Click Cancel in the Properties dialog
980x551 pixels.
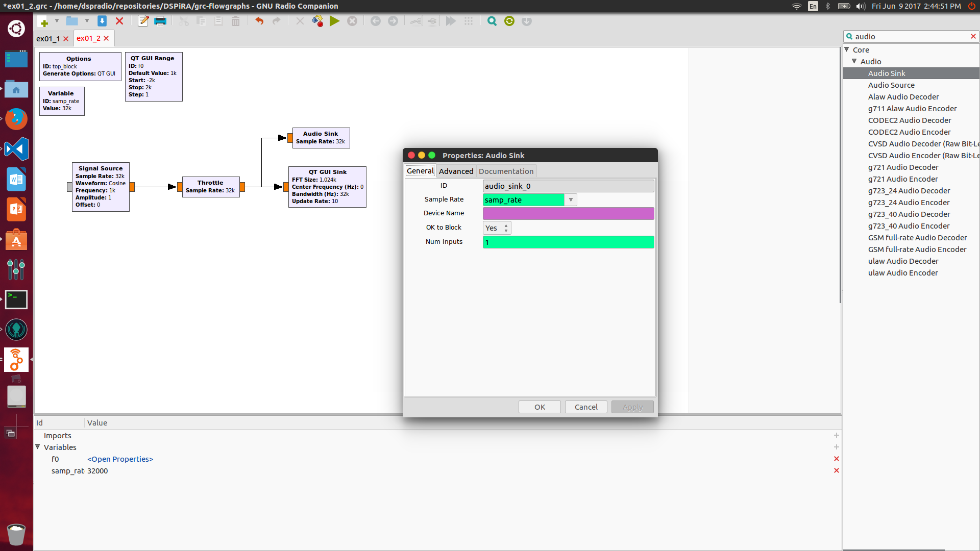(586, 407)
